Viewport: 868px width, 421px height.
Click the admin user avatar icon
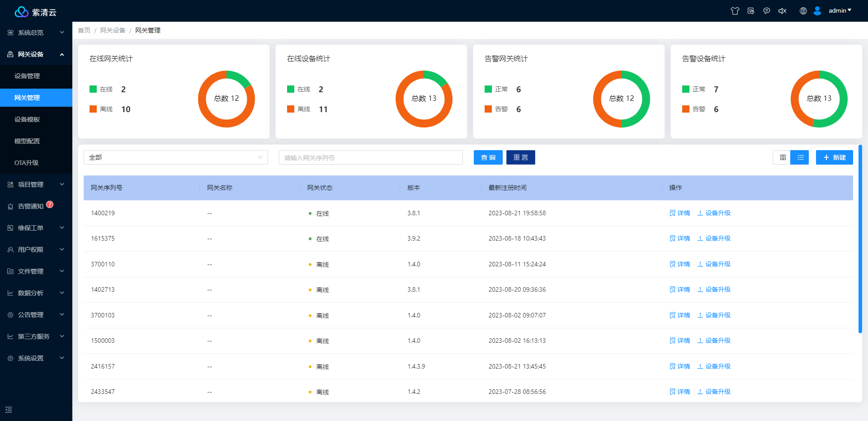(817, 11)
